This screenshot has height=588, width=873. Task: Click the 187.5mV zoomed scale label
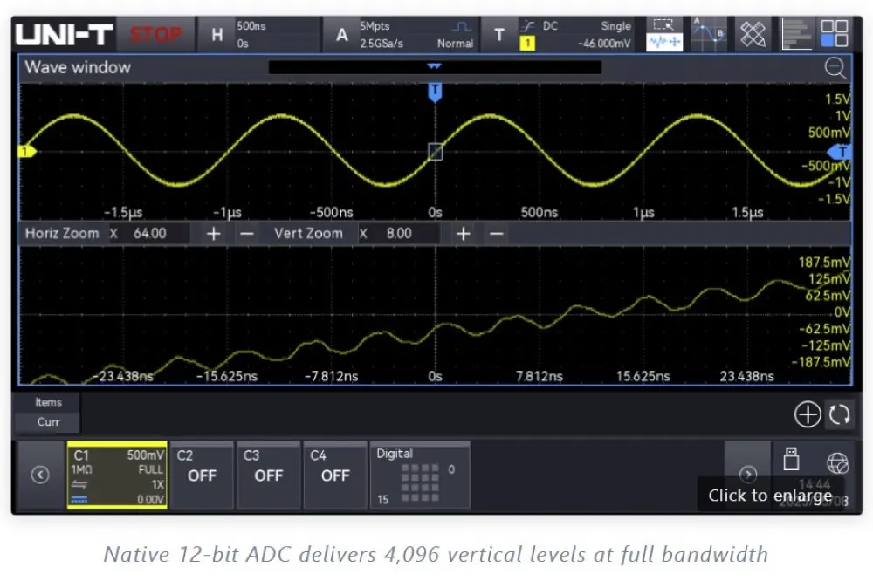click(824, 263)
